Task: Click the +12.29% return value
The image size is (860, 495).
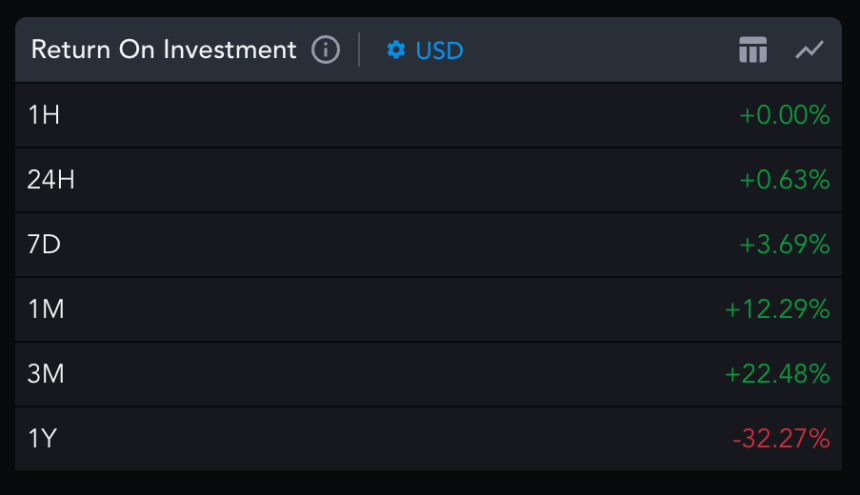Action: [778, 309]
